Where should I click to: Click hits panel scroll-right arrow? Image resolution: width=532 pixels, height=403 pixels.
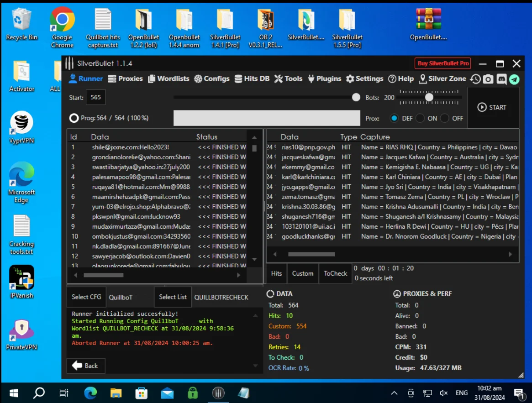pyautogui.click(x=510, y=254)
